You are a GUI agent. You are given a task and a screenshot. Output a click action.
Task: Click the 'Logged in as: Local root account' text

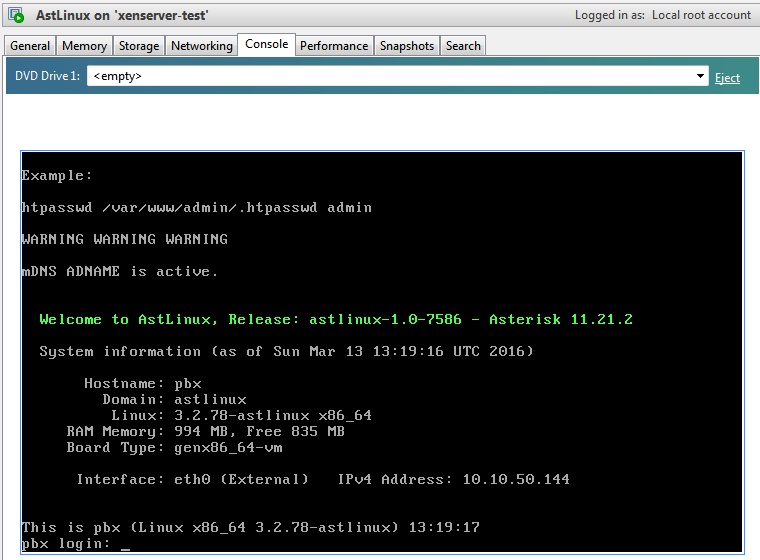pos(663,15)
